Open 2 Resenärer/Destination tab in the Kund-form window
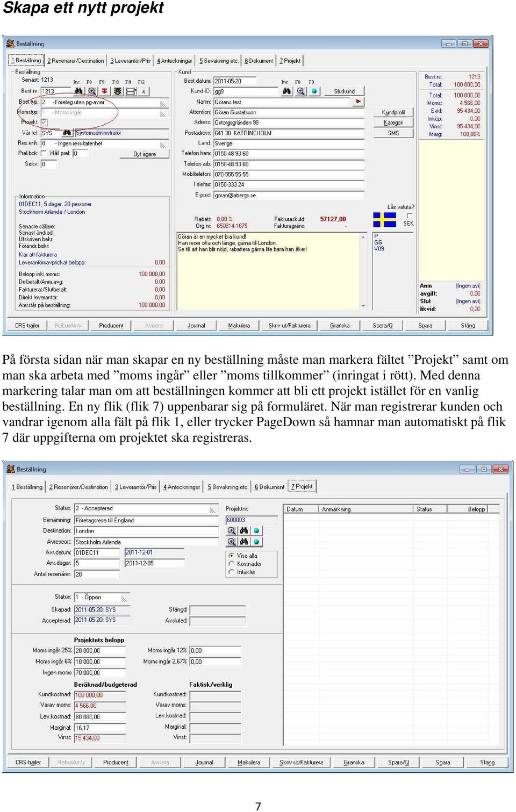The height and width of the screenshot is (812, 516). pyautogui.click(x=76, y=61)
